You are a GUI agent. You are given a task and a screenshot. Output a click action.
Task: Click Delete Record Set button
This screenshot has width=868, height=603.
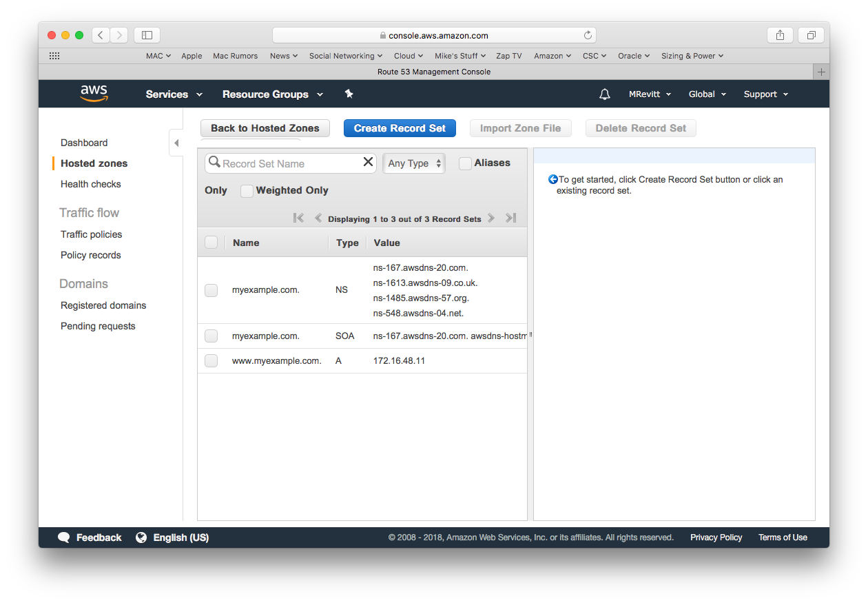(641, 128)
